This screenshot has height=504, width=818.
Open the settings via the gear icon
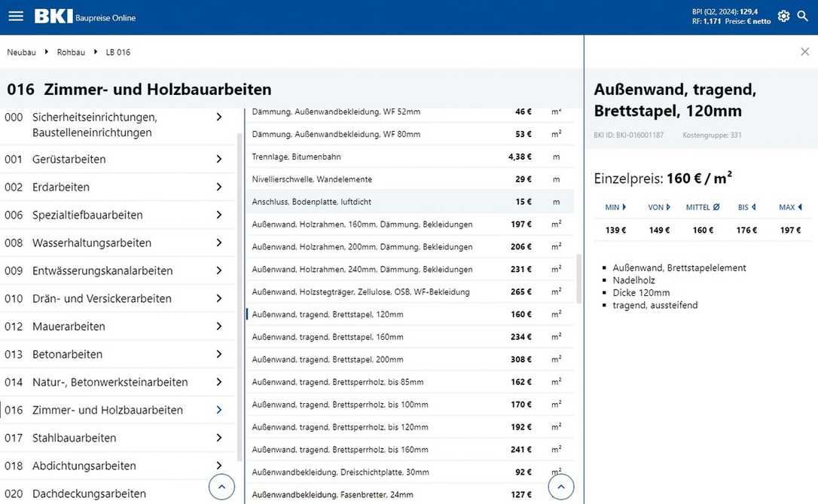coord(783,15)
